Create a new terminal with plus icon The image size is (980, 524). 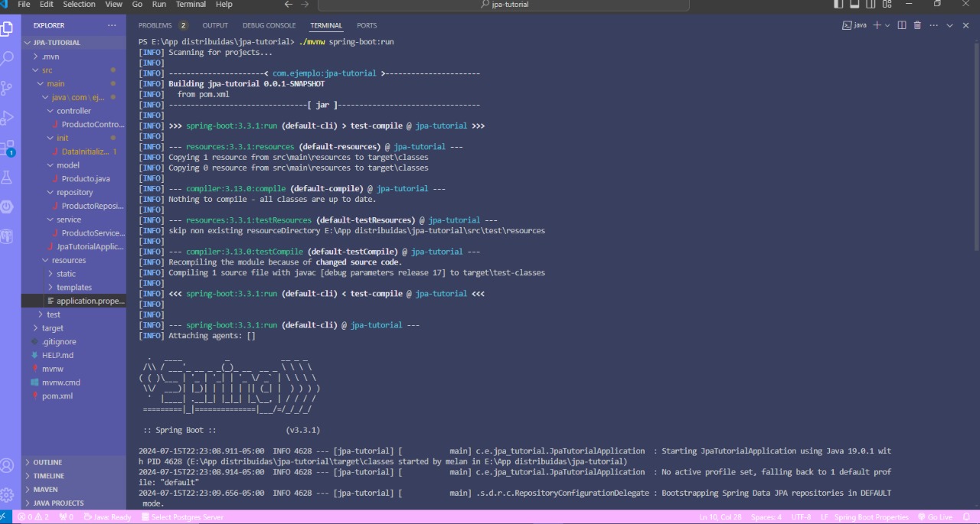877,25
